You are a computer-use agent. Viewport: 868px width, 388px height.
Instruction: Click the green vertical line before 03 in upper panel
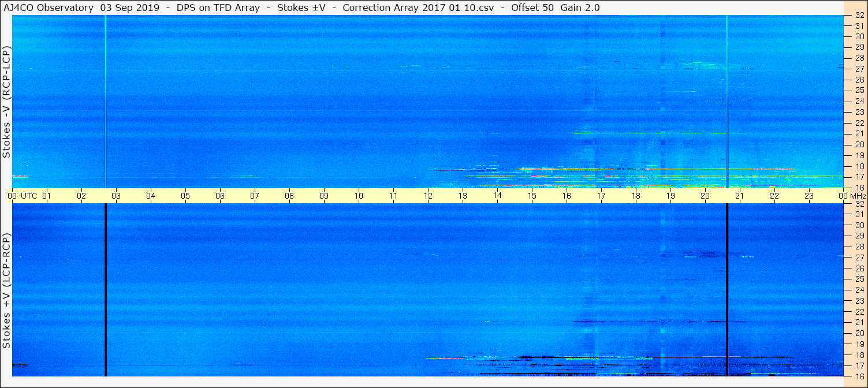click(x=106, y=102)
